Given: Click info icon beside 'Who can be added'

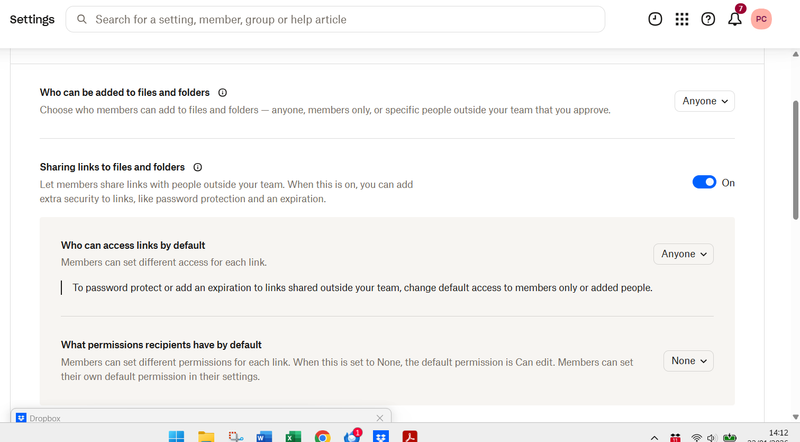Looking at the screenshot, I should (x=222, y=92).
